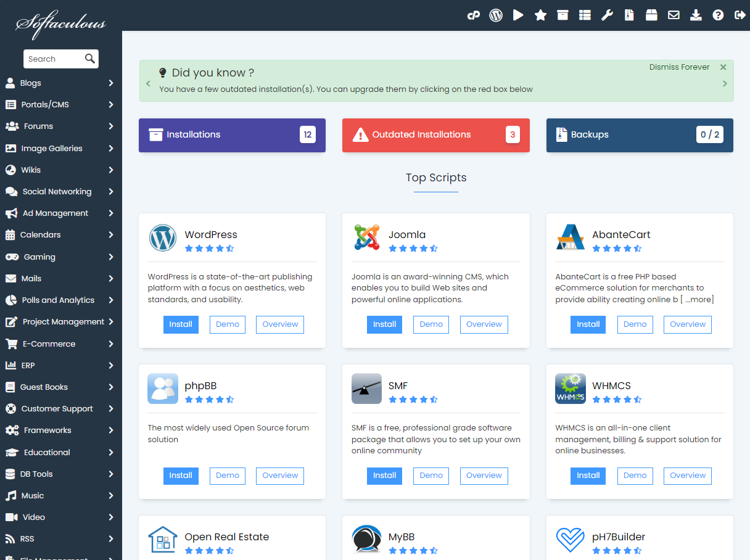The height and width of the screenshot is (560, 750).
Task: Open the Portals/CMS sidebar menu
Action: [x=60, y=104]
